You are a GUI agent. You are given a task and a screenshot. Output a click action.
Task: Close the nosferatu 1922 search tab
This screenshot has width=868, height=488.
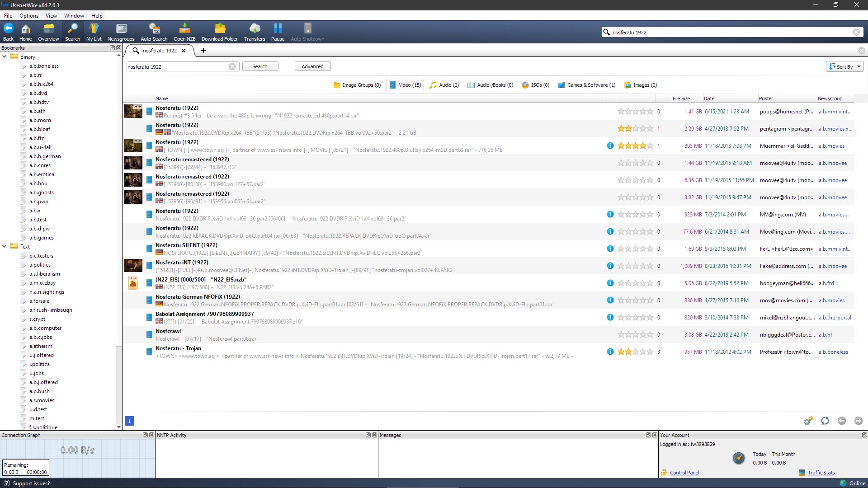[x=184, y=51]
